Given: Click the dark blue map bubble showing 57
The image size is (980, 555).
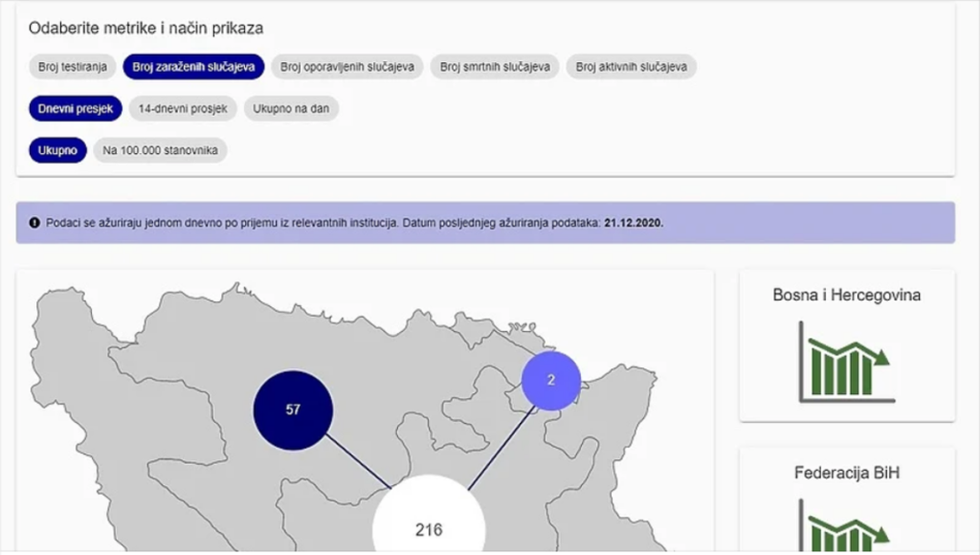Looking at the screenshot, I should coord(293,410).
